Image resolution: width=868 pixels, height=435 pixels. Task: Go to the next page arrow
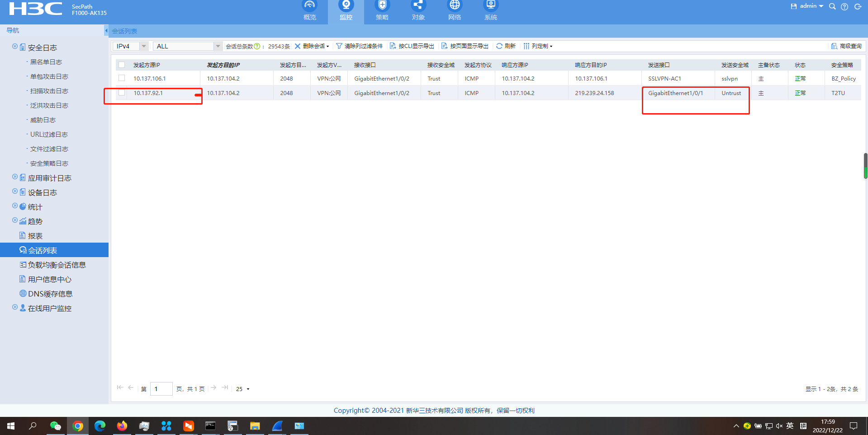point(213,387)
